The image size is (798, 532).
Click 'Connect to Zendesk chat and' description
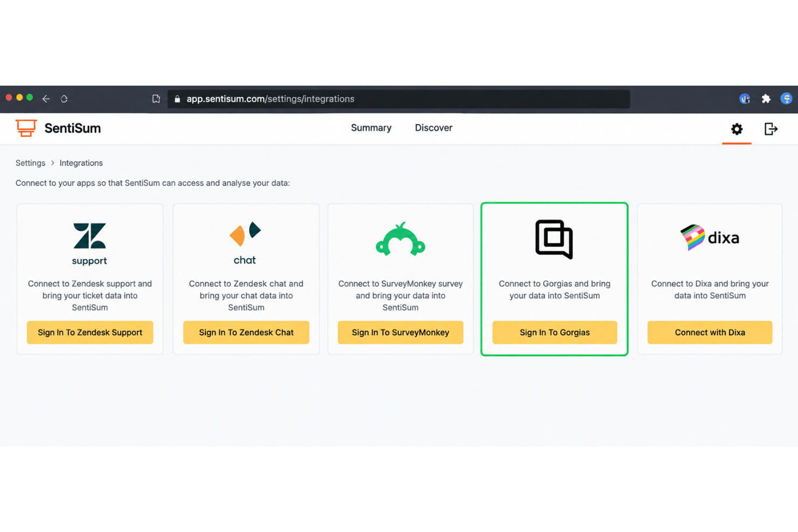coord(246,284)
